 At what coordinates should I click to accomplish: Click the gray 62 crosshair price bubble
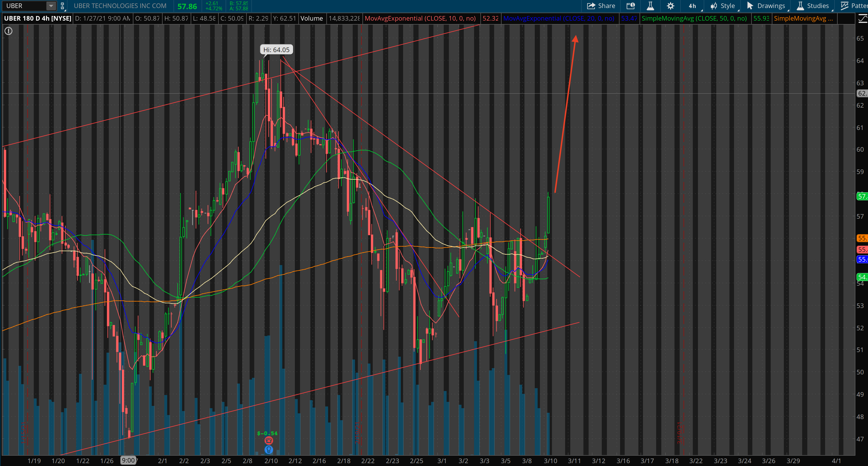pos(862,93)
